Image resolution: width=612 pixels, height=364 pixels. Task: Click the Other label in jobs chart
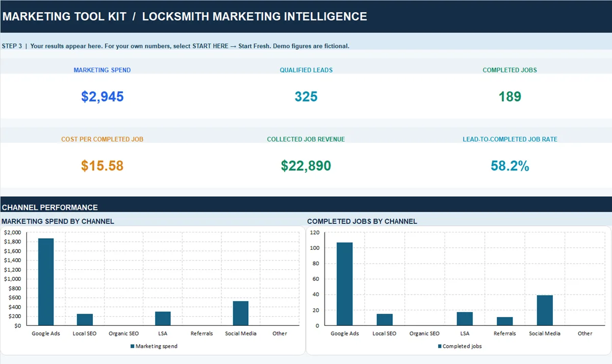coord(585,333)
